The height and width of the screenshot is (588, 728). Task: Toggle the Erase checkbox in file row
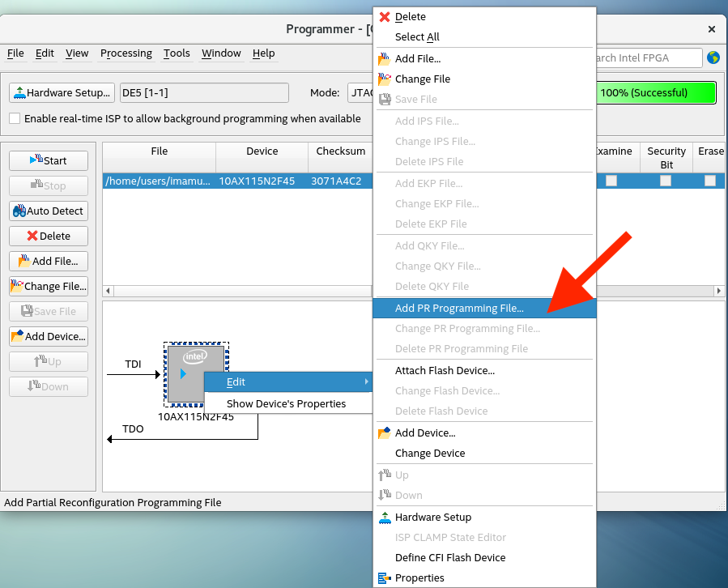[710, 181]
